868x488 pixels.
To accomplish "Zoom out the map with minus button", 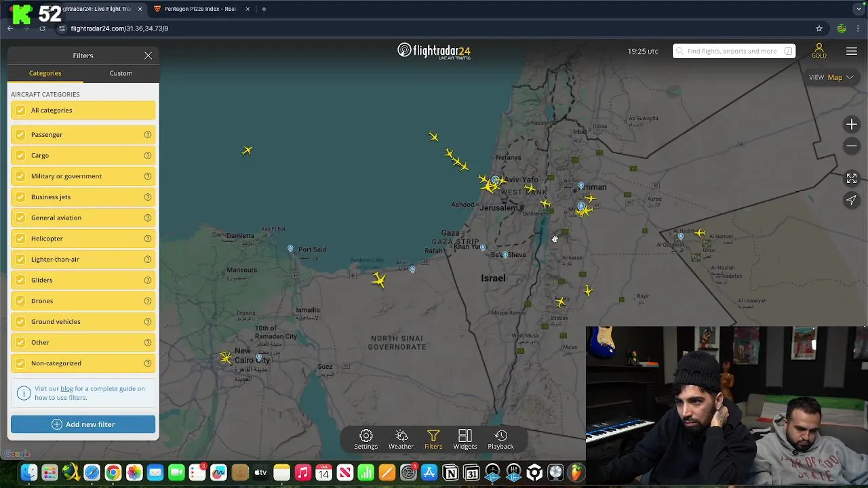I will click(852, 146).
